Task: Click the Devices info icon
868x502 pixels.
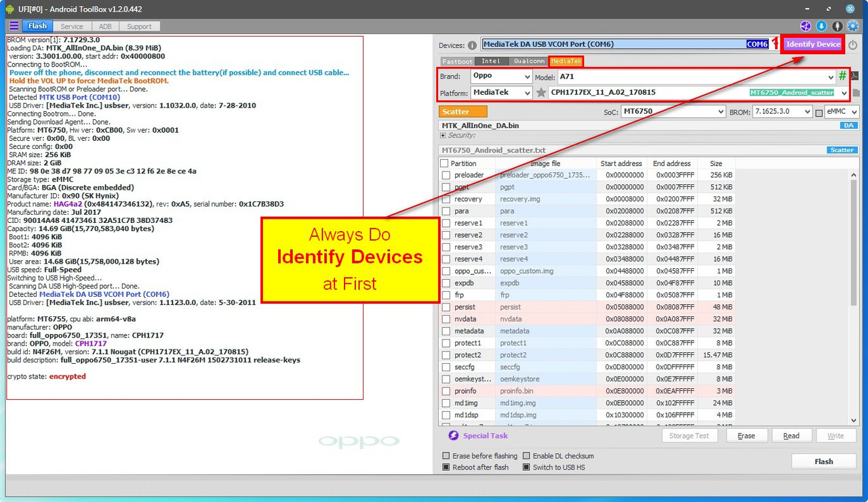Action: coord(472,45)
